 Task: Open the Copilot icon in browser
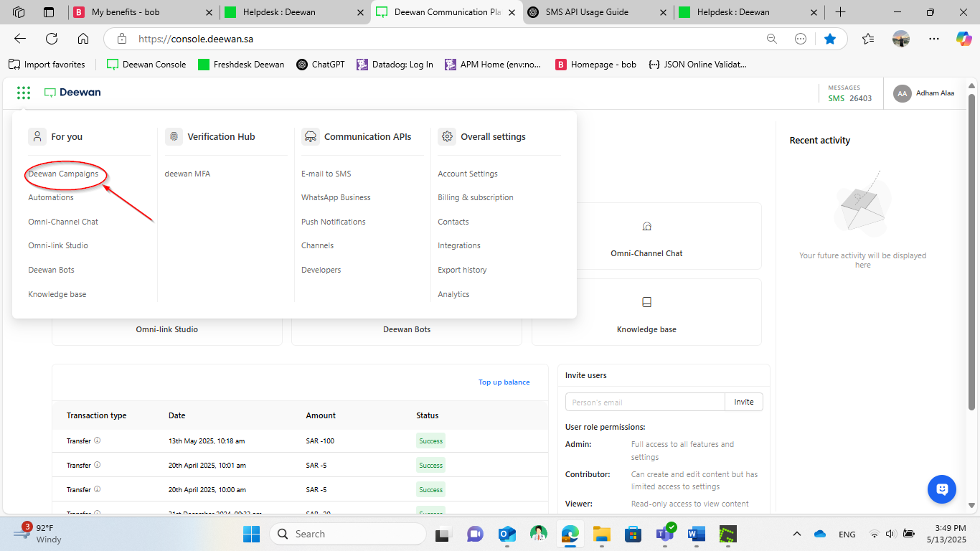tap(963, 39)
